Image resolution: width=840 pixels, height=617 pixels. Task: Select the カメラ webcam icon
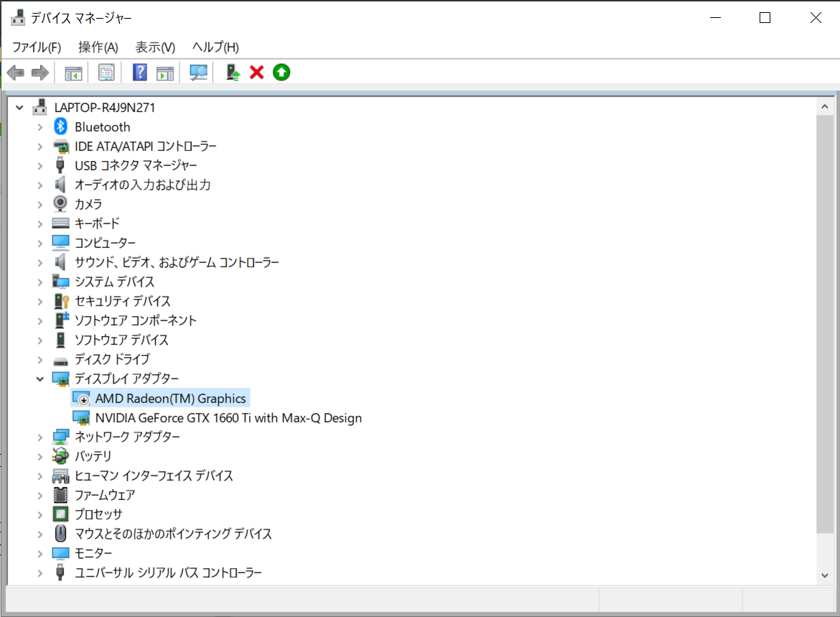[x=60, y=204]
